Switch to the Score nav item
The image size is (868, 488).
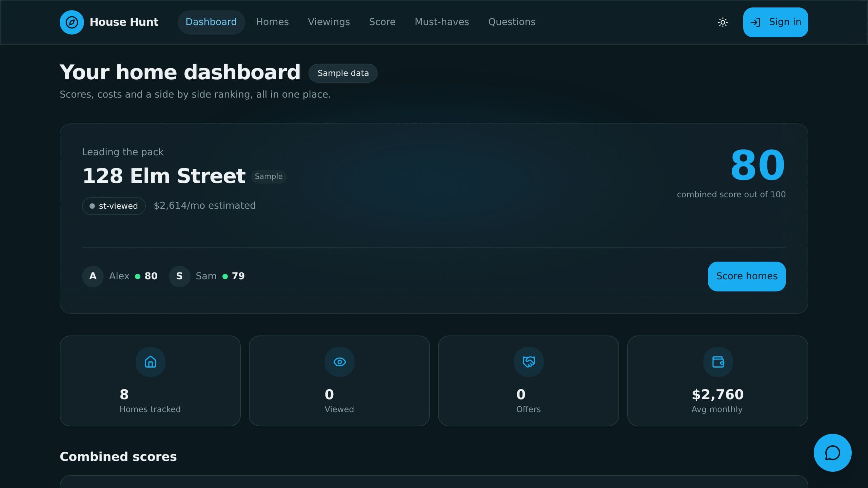click(x=382, y=22)
